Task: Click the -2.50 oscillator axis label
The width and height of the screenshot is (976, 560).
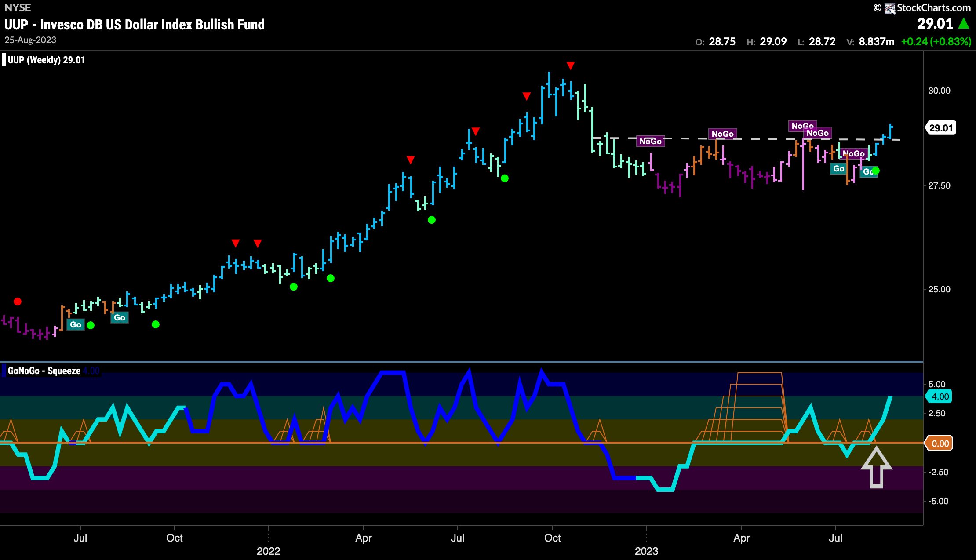Action: tap(938, 472)
